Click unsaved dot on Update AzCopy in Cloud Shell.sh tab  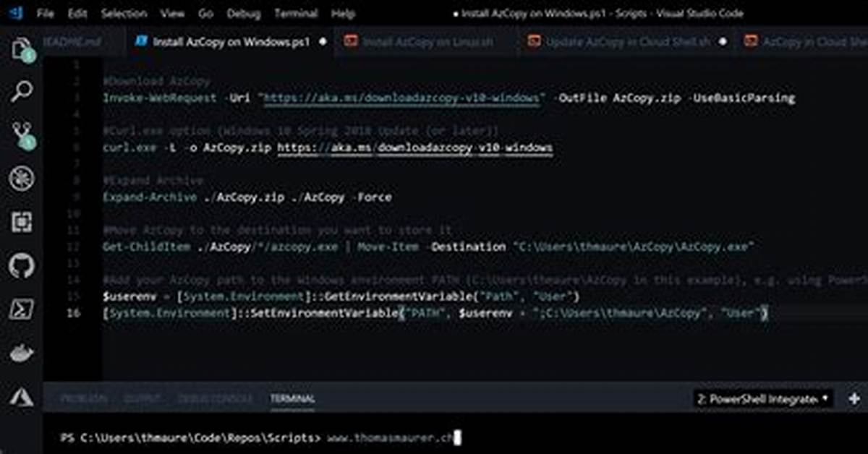[722, 42]
